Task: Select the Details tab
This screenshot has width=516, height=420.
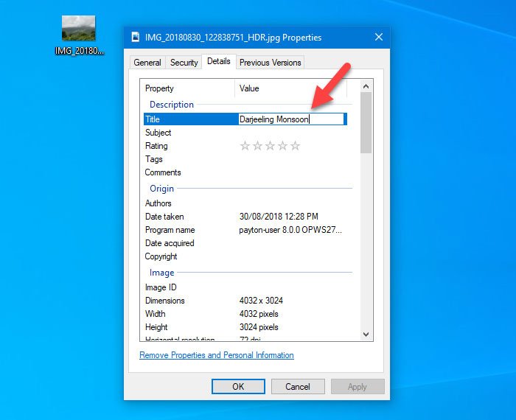Action: tap(218, 61)
